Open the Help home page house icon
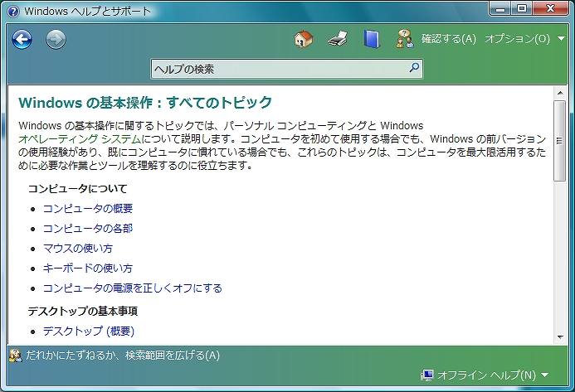This screenshot has width=575, height=392. point(304,39)
